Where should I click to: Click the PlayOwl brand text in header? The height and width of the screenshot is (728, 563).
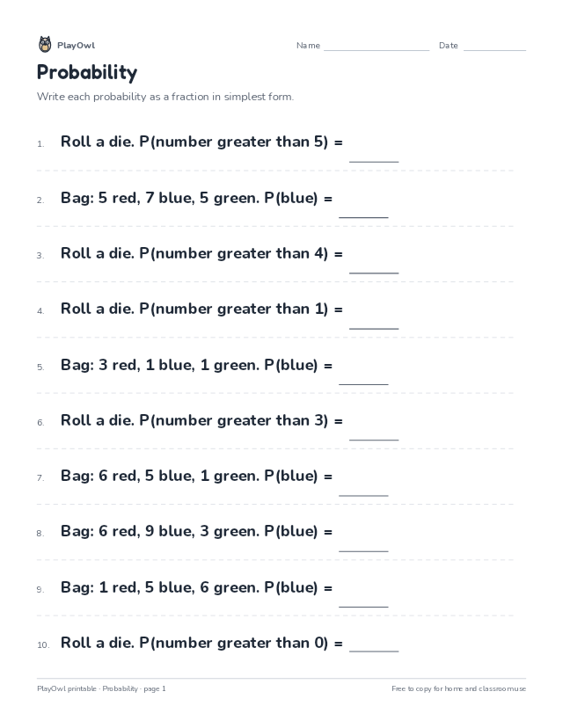[x=77, y=46]
